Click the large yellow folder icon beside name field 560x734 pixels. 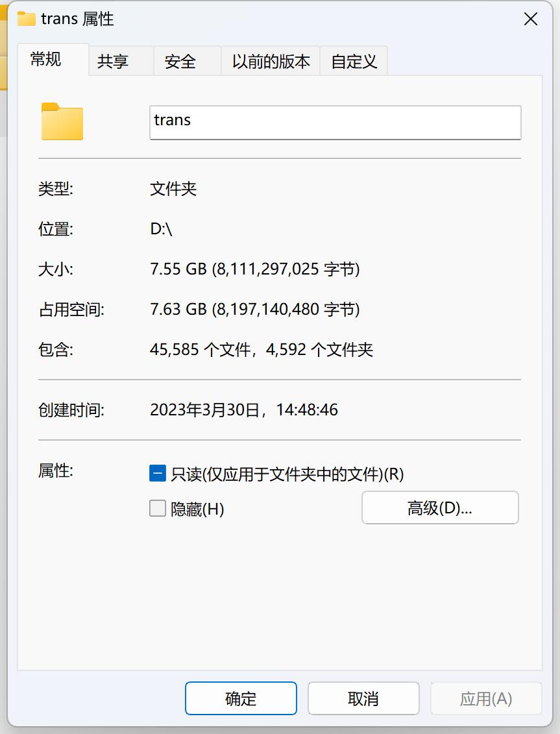pos(62,121)
